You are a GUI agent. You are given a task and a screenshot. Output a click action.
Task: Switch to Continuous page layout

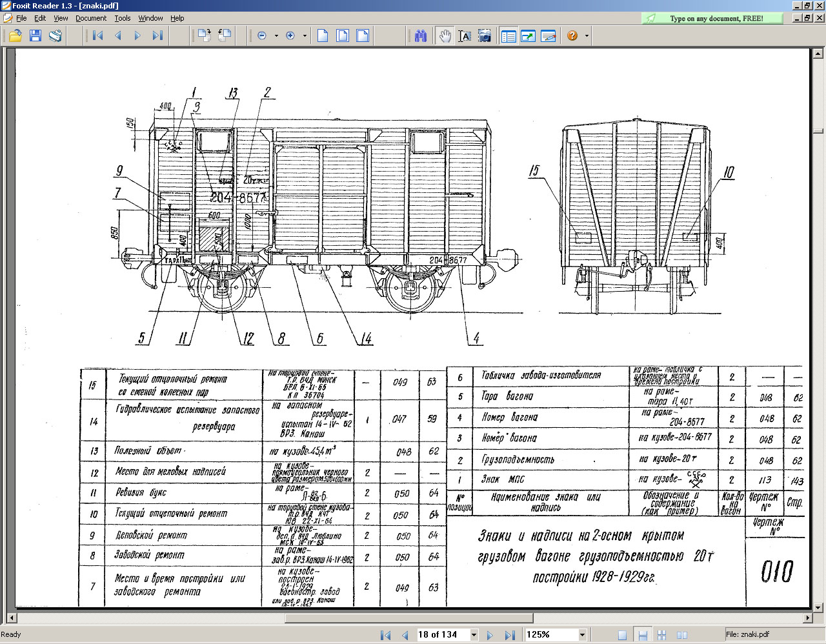[x=642, y=635]
